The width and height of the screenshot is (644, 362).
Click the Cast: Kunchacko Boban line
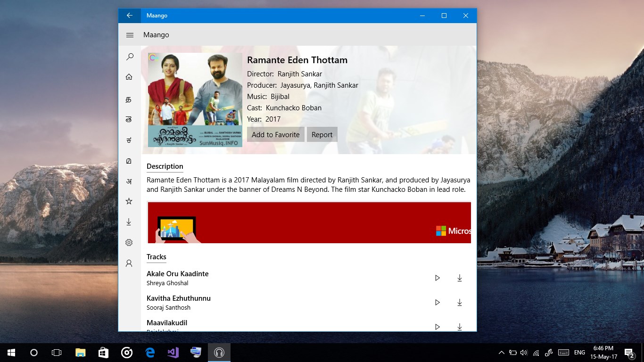pos(284,108)
